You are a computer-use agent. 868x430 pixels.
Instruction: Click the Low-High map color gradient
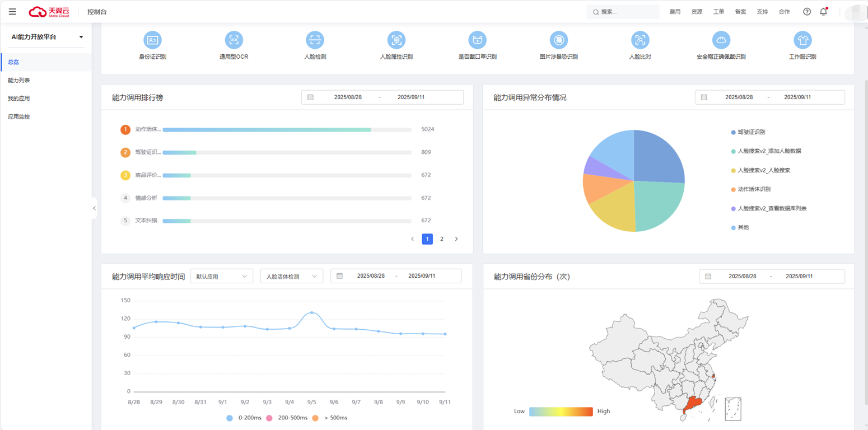click(x=561, y=412)
